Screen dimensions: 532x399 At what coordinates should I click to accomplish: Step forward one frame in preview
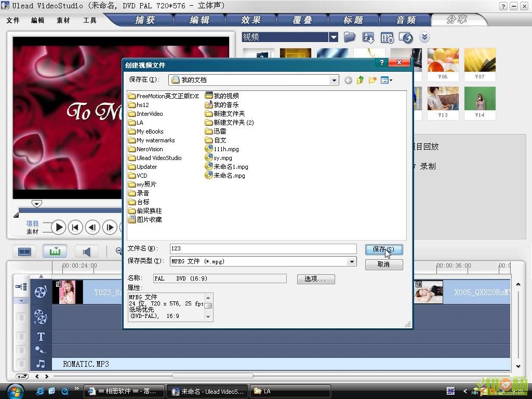click(x=110, y=227)
